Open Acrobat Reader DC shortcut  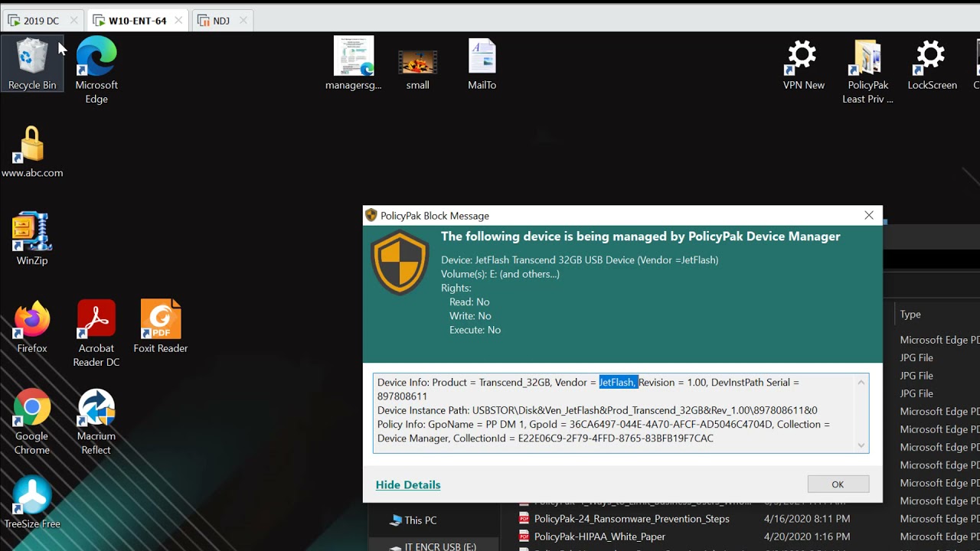tap(96, 334)
